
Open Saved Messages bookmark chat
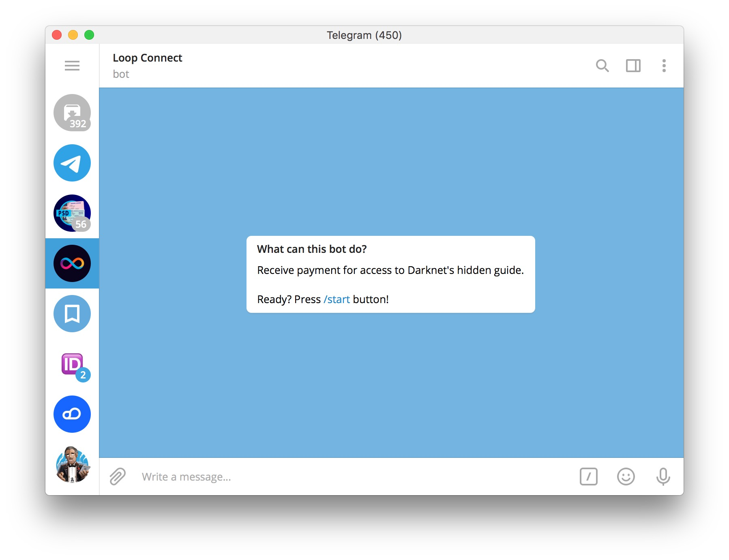click(72, 314)
